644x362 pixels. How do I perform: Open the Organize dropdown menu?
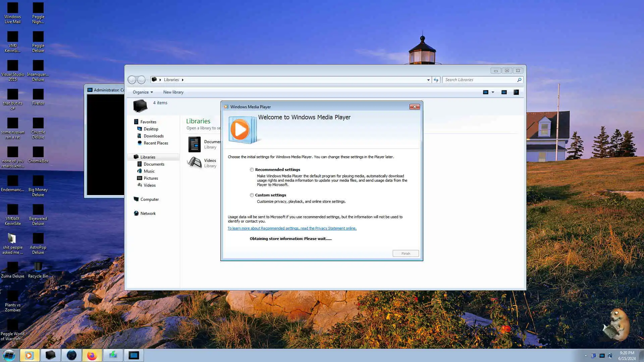click(143, 92)
